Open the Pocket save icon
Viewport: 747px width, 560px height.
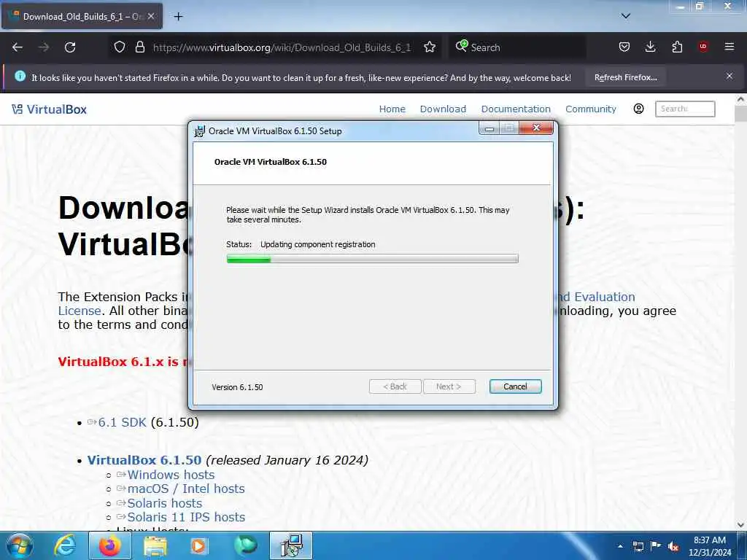(x=624, y=47)
